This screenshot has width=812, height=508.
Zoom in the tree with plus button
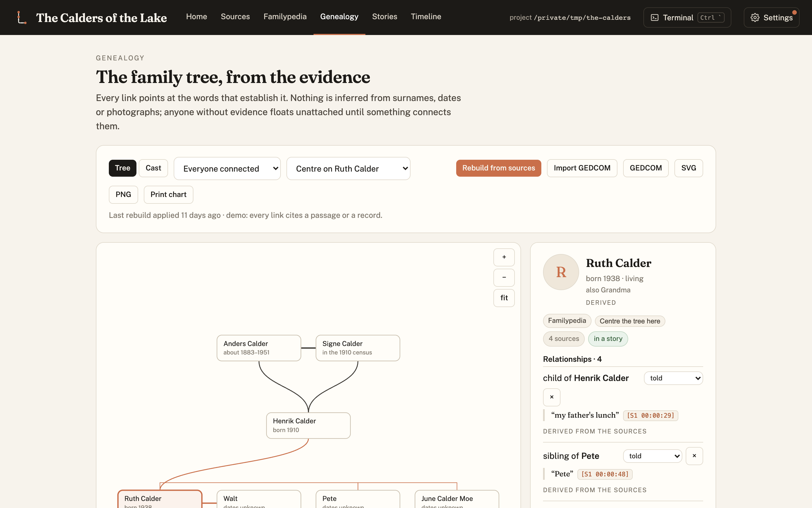pos(504,257)
